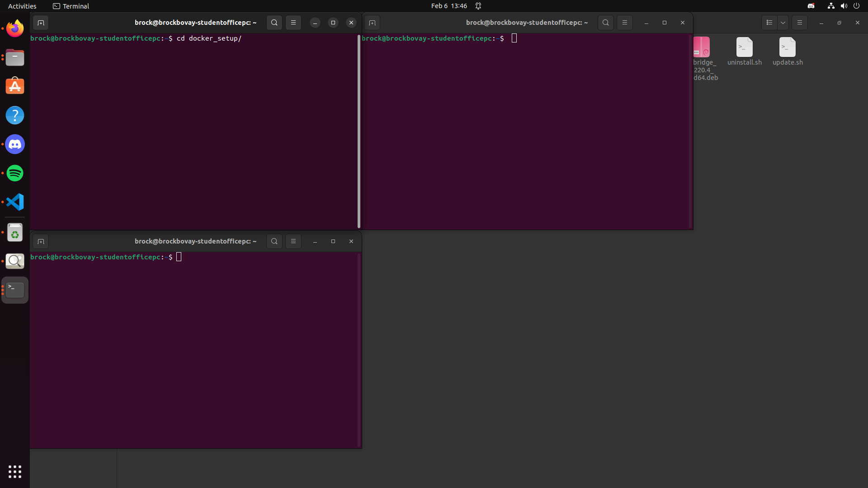Screen dimensions: 868x488
Task: Maximize the top-left terminal window
Action: pyautogui.click(x=333, y=23)
